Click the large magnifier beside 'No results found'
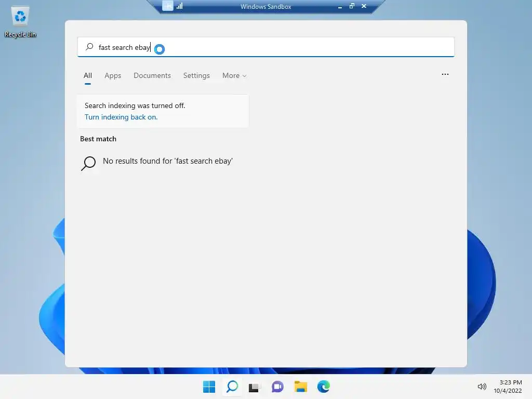The image size is (532, 399). coord(88,163)
